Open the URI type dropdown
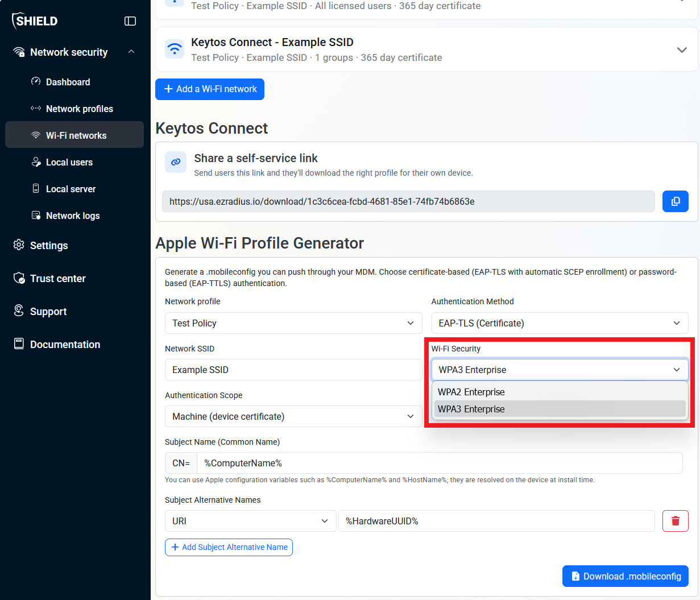This screenshot has width=700, height=600. (250, 521)
